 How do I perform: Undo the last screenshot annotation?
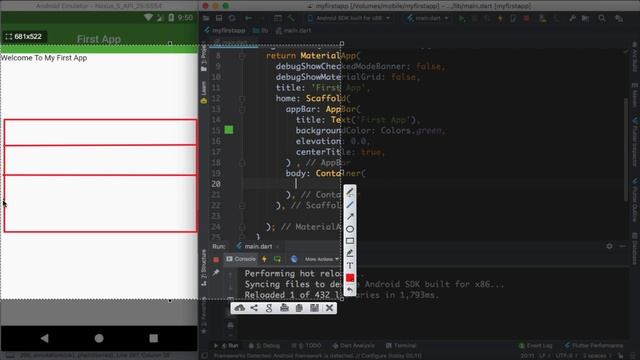(350, 290)
